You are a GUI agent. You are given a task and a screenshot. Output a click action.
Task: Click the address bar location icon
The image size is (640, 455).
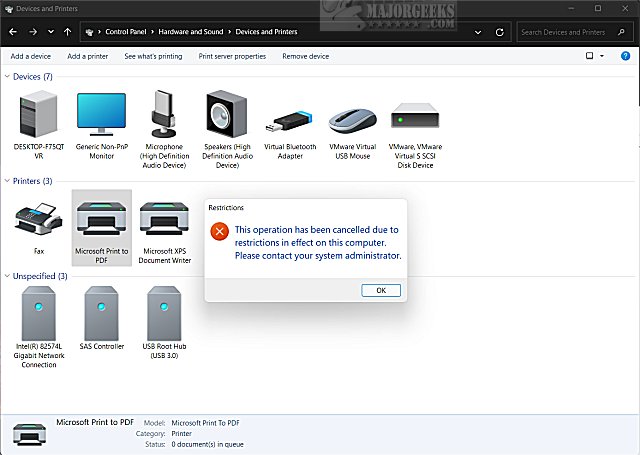tap(89, 32)
